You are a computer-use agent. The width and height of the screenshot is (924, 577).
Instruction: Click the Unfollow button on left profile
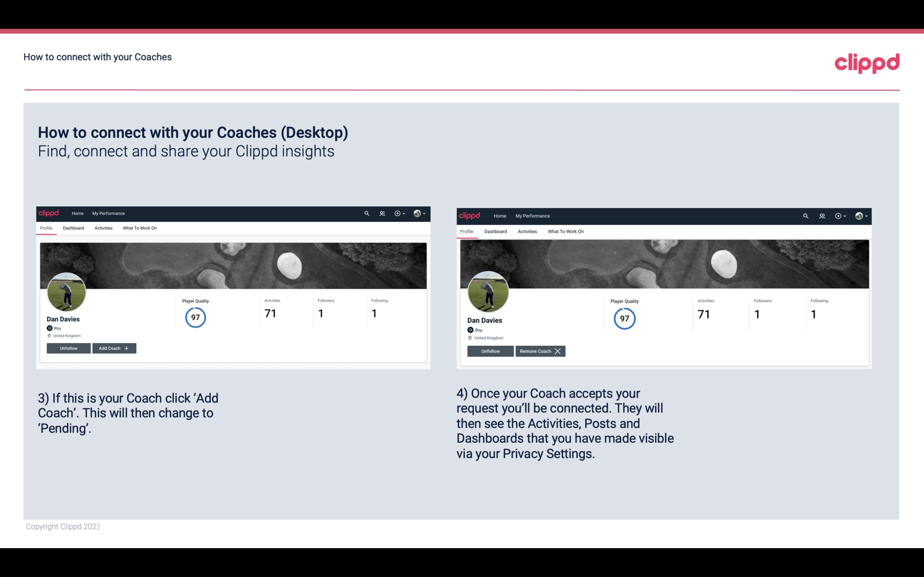(68, 348)
